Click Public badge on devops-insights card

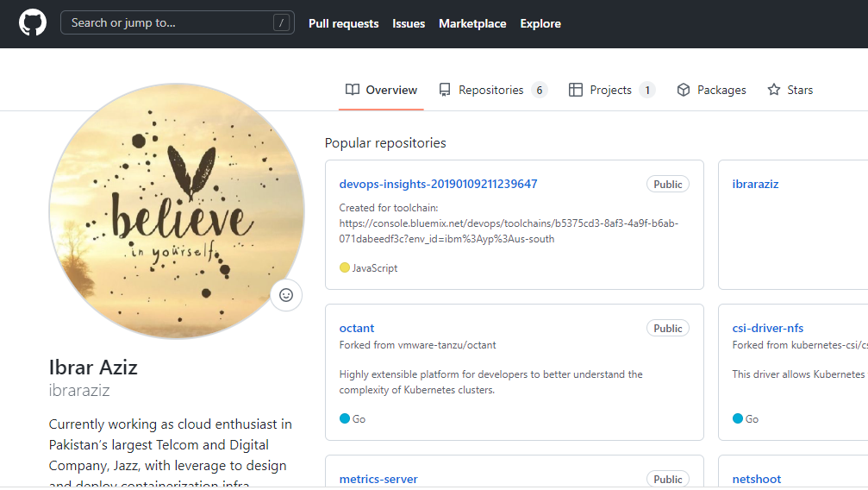coord(668,184)
